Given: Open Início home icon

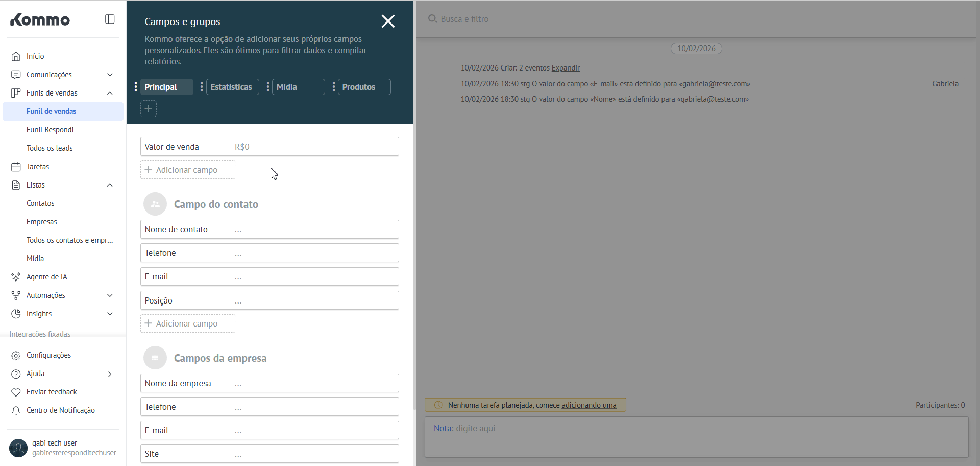Looking at the screenshot, I should point(16,56).
